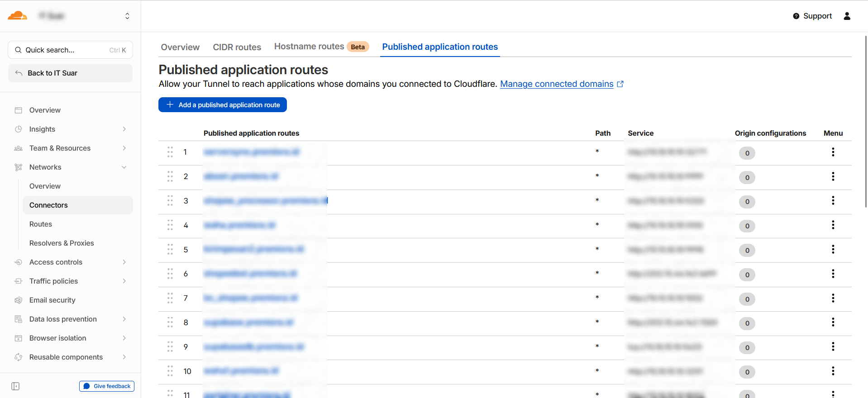Open the account switcher chevrons
The height and width of the screenshot is (398, 868).
[x=127, y=16]
